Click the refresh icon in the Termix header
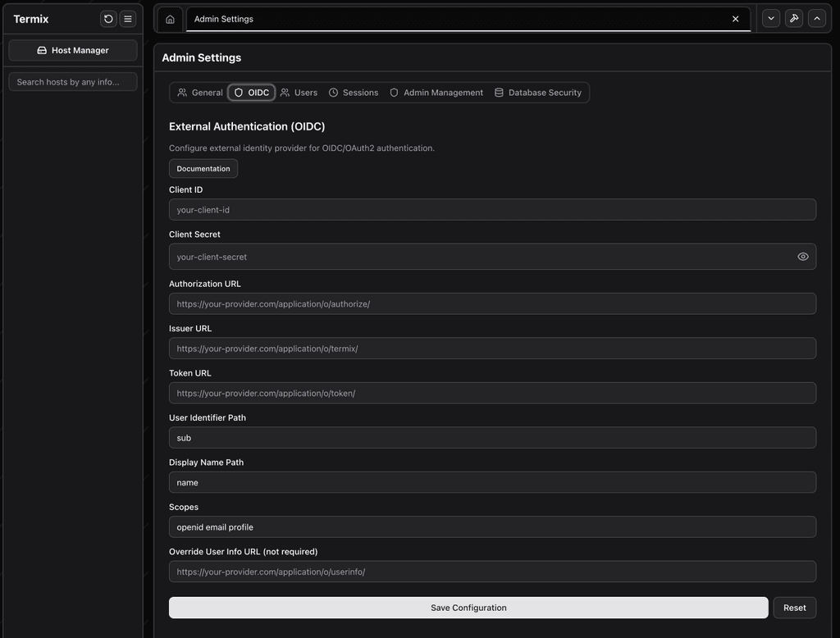Viewport: 840px width, 638px height. point(107,18)
